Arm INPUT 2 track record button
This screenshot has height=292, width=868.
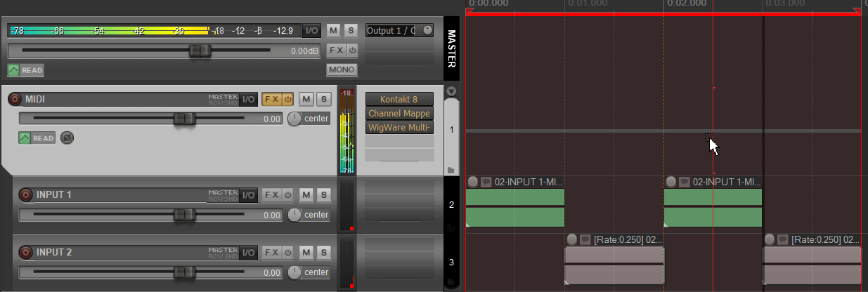point(26,252)
